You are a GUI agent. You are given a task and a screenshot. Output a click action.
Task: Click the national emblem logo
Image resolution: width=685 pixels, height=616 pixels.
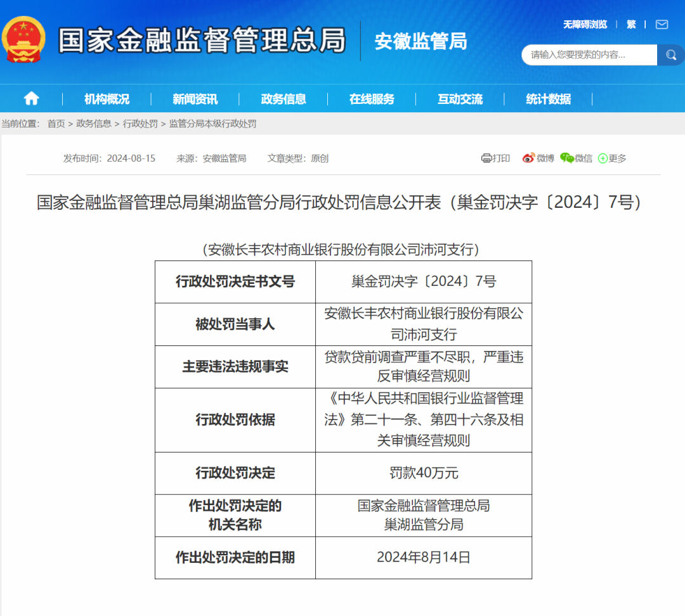(x=23, y=39)
